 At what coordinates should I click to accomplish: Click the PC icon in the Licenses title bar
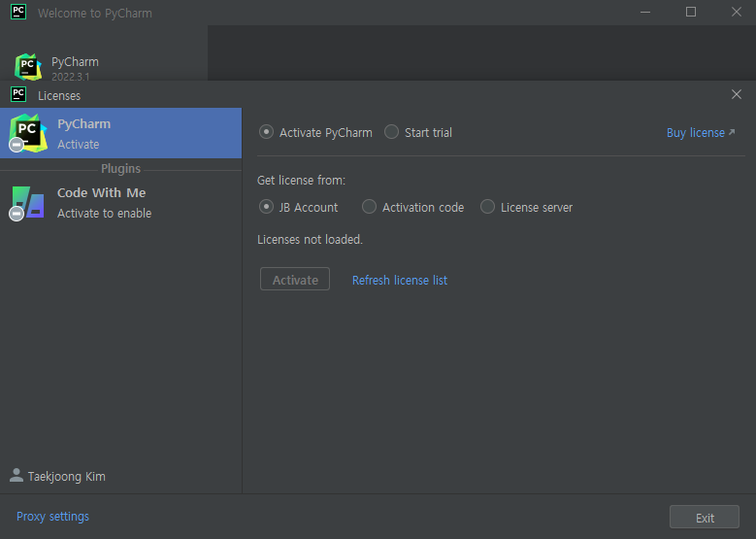point(18,94)
